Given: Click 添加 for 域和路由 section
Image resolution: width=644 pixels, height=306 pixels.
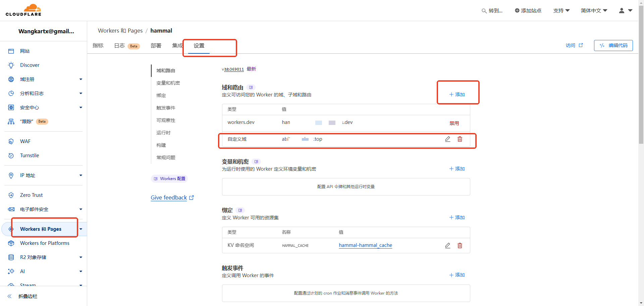Looking at the screenshot, I should tap(457, 94).
